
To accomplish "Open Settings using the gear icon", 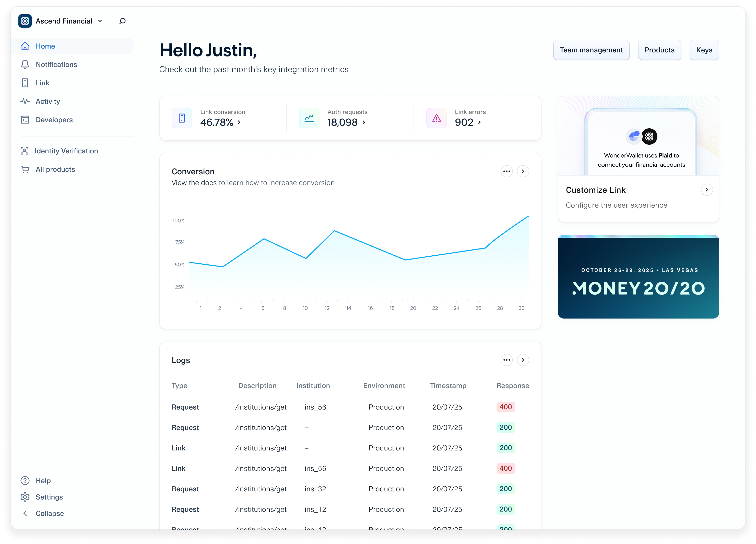I will 26,497.
